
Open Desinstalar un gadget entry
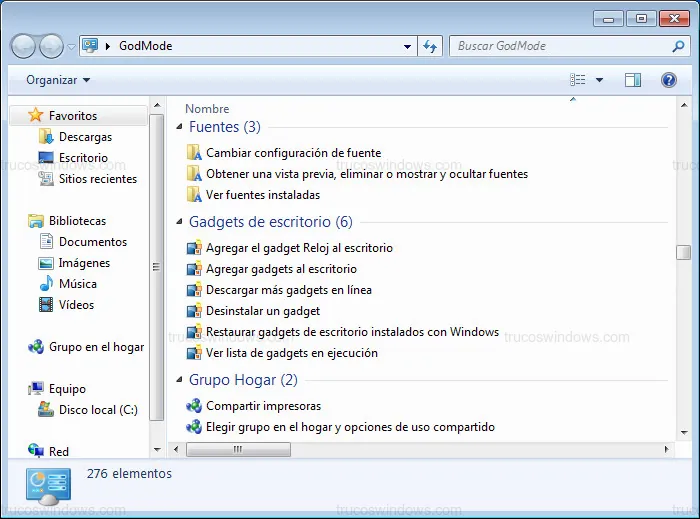click(x=262, y=311)
